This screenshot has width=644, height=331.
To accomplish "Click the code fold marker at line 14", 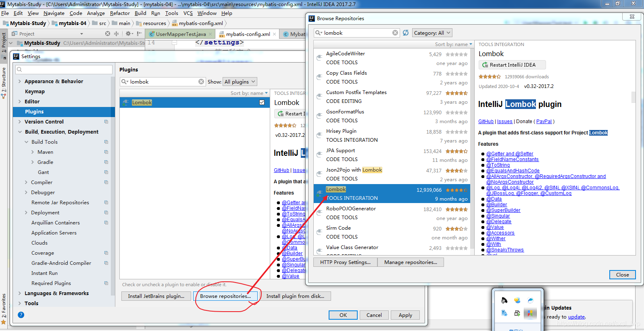I will (175, 42).
